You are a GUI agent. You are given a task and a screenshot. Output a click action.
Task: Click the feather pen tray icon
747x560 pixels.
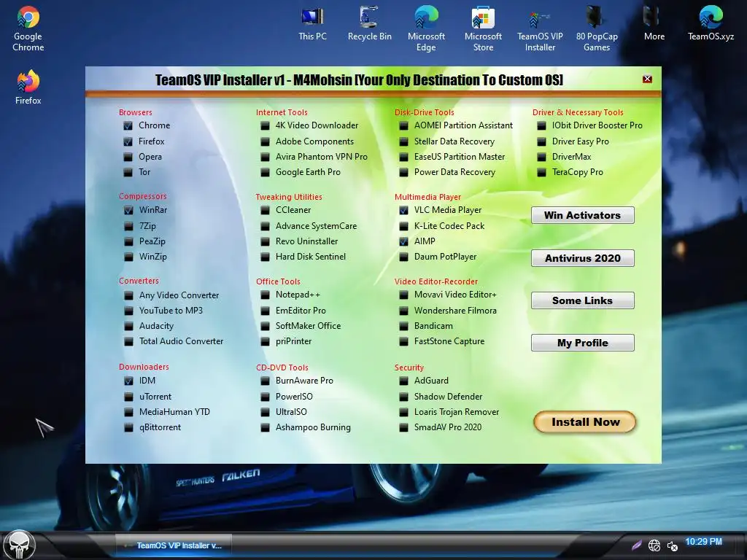pos(636,545)
